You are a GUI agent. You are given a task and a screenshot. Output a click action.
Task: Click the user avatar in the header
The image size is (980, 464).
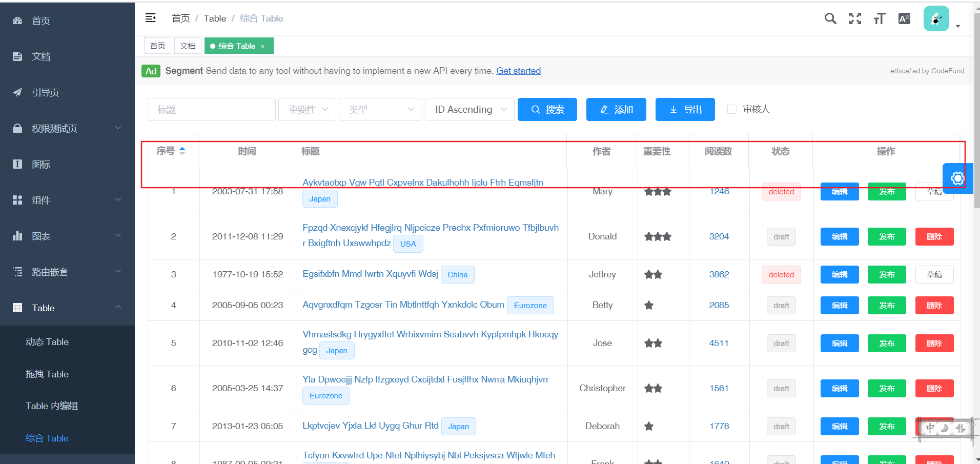(x=936, y=18)
